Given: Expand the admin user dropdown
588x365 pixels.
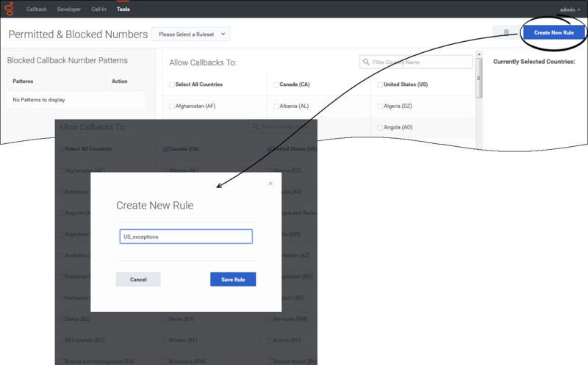Looking at the screenshot, I should (x=569, y=10).
